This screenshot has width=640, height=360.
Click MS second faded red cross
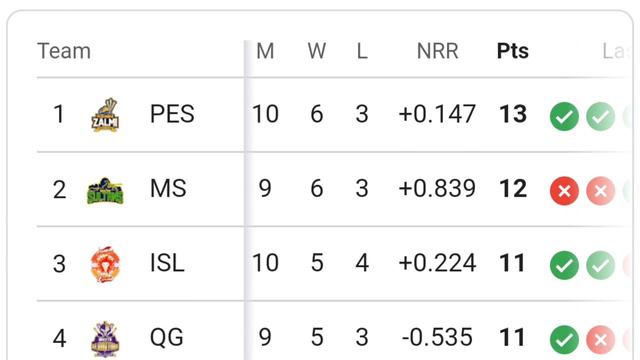tap(600, 191)
